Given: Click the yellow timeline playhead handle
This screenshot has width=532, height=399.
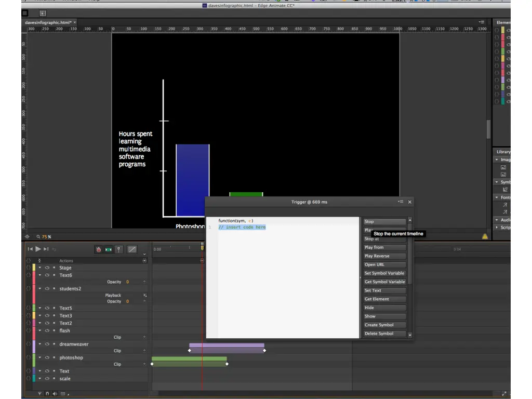Looking at the screenshot, I should [202, 247].
